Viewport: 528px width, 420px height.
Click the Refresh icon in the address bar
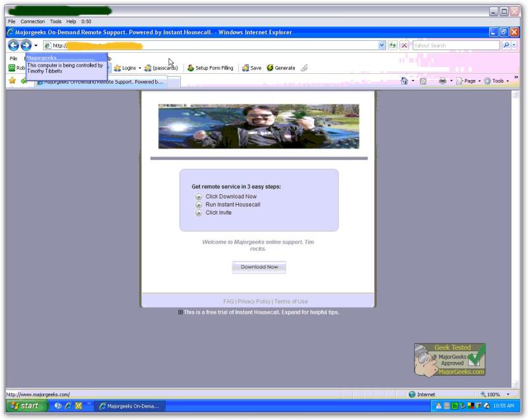click(x=391, y=45)
